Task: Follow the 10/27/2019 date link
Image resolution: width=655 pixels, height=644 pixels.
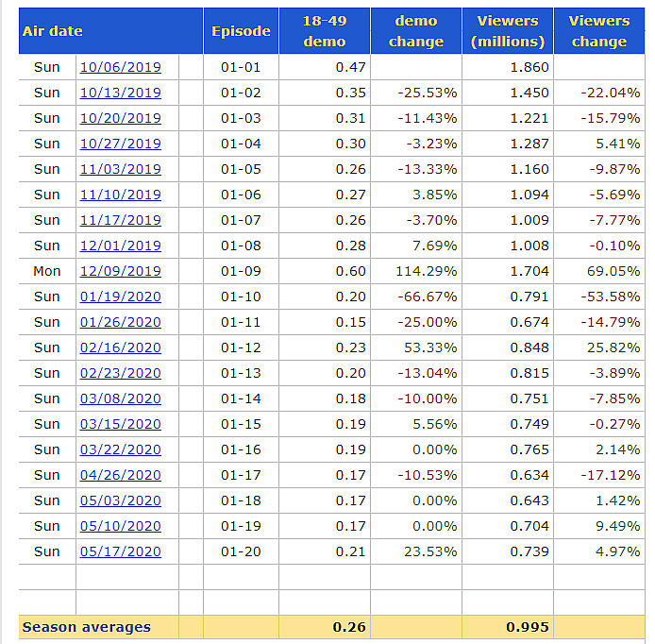Action: [x=120, y=144]
